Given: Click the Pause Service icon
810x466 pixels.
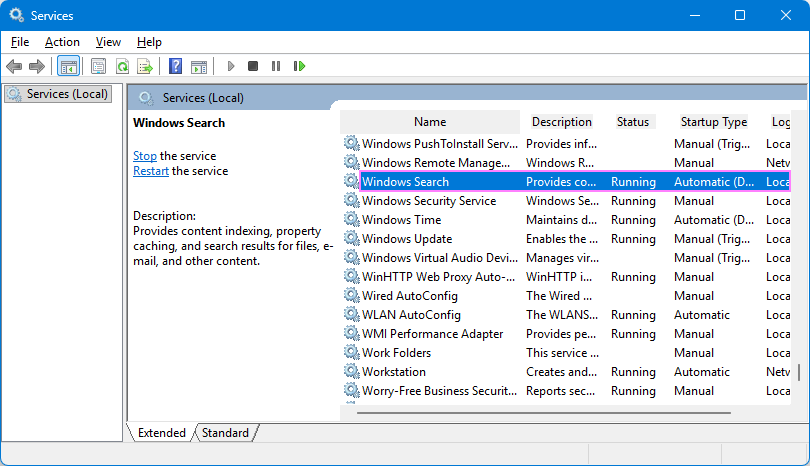Looking at the screenshot, I should point(276,66).
